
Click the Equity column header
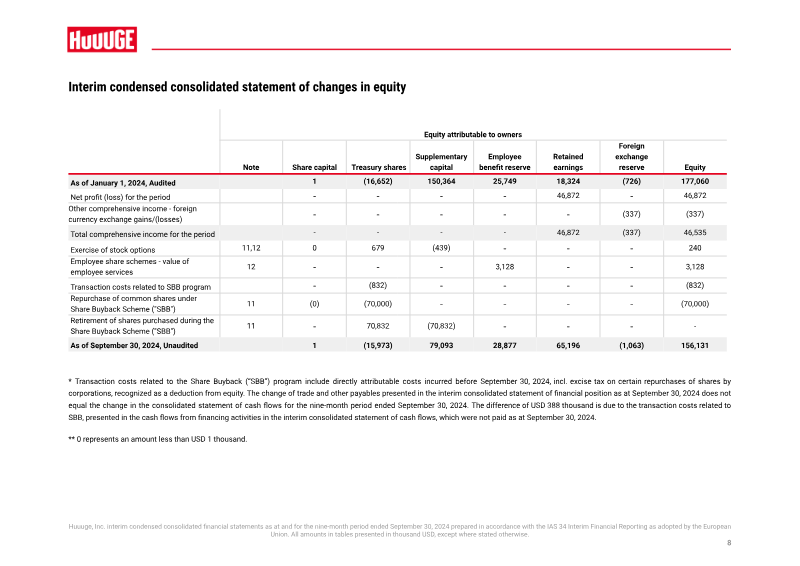point(695,167)
